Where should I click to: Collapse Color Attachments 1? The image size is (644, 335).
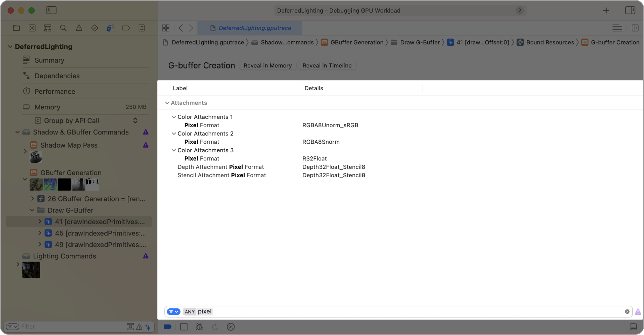(174, 117)
